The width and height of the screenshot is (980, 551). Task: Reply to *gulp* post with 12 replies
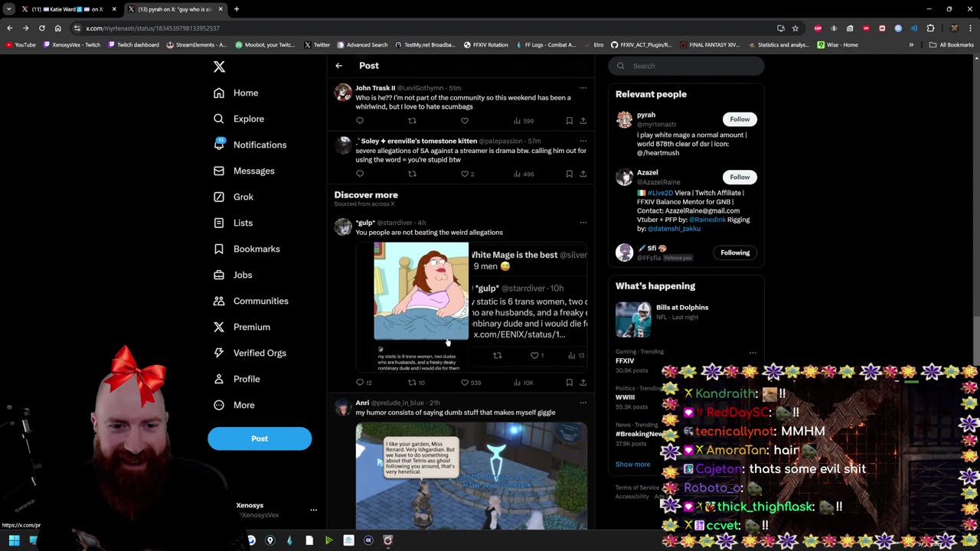click(364, 383)
